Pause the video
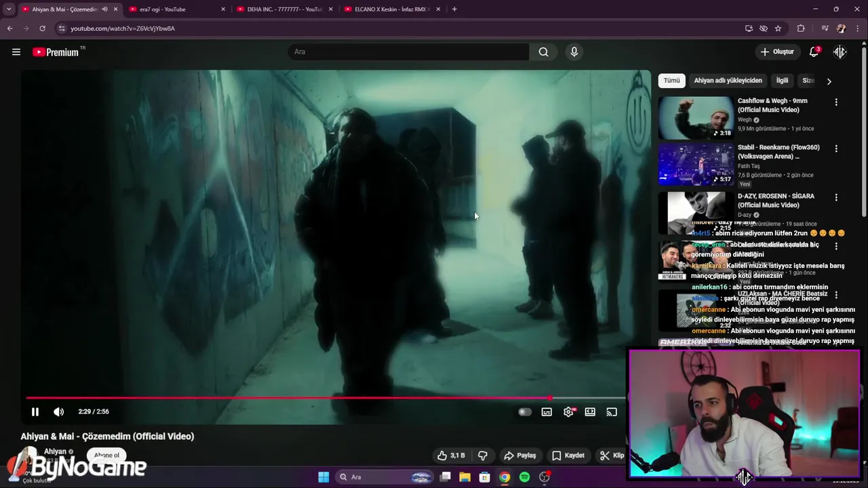Image resolution: width=868 pixels, height=488 pixels. pyautogui.click(x=35, y=411)
